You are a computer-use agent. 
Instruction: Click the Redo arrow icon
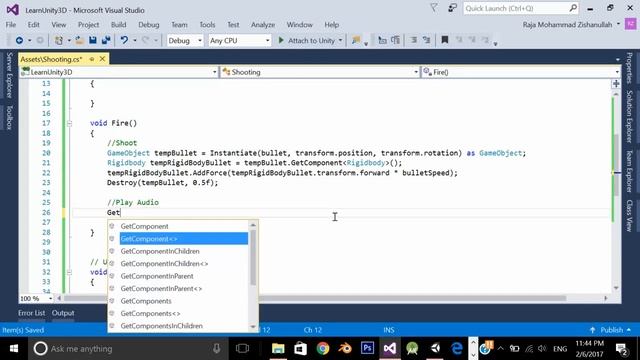tap(145, 40)
